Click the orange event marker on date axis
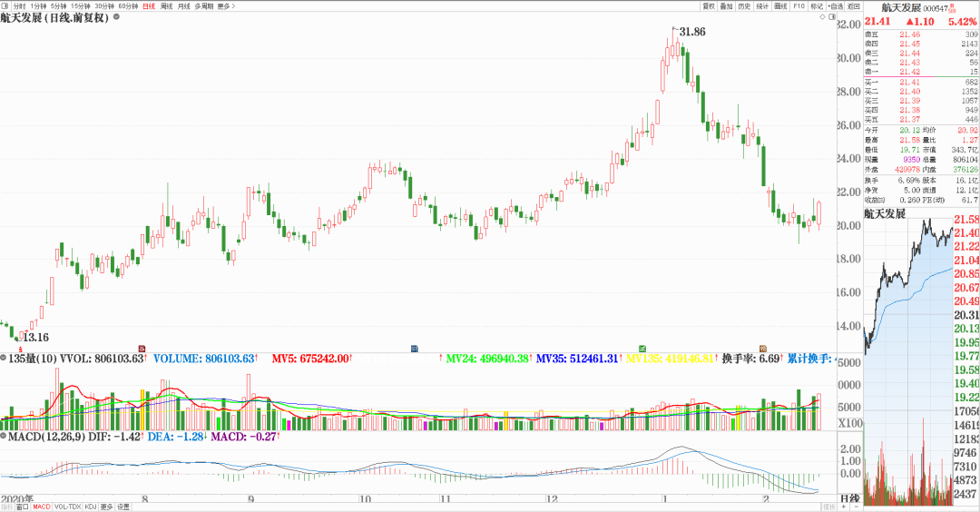 coord(762,349)
